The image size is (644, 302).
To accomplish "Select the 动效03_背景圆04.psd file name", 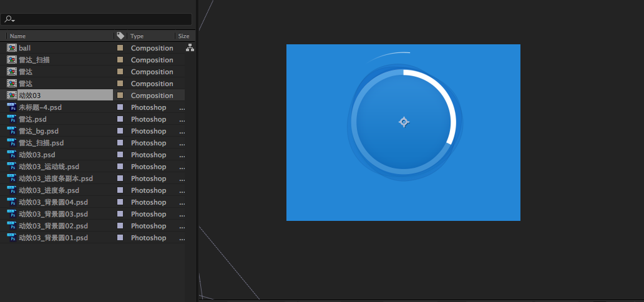I will click(54, 202).
